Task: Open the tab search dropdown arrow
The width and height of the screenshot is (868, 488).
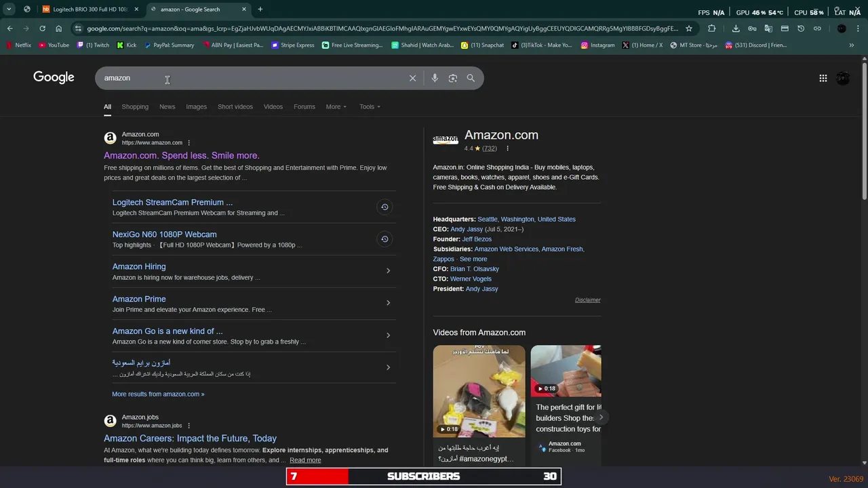Action: click(x=9, y=9)
